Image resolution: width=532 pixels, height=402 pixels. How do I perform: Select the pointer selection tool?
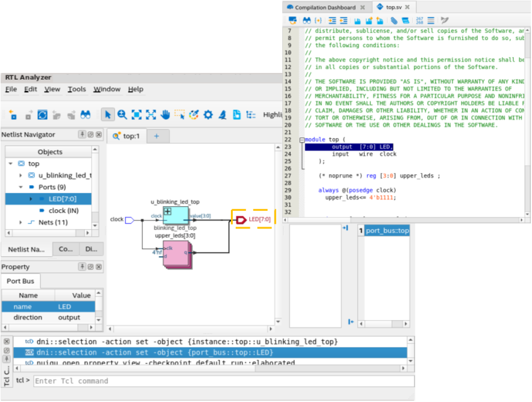click(x=107, y=115)
